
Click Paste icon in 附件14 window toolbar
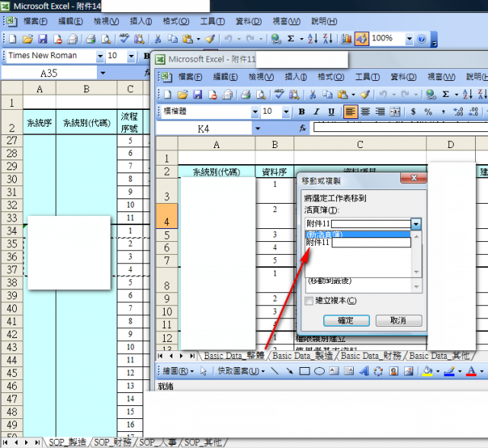(188, 39)
